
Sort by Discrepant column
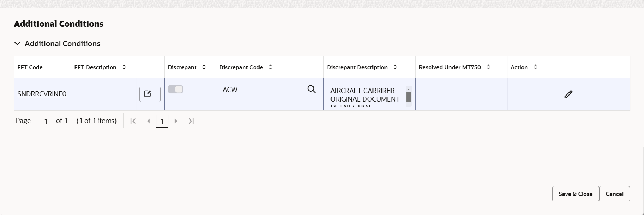(204, 67)
